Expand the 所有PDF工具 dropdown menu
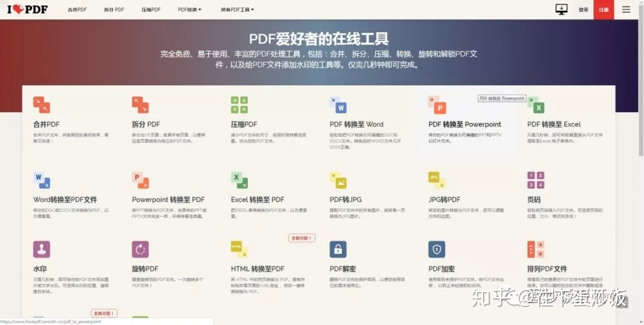 click(x=237, y=10)
